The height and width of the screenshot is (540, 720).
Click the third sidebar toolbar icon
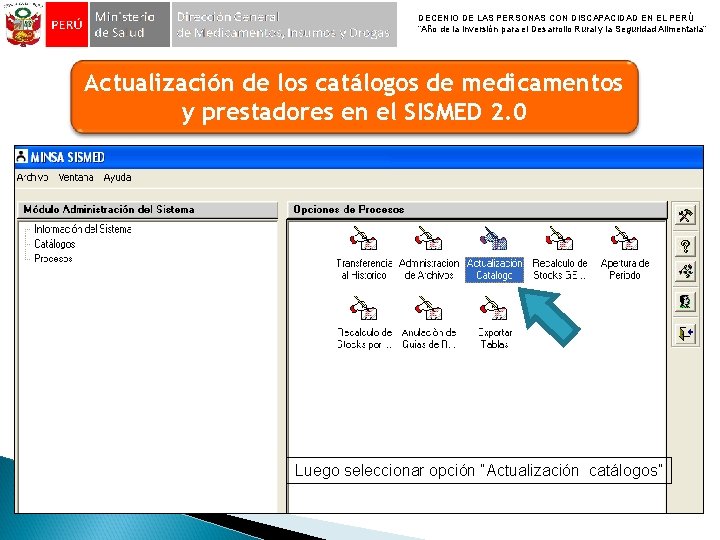pos(686,271)
